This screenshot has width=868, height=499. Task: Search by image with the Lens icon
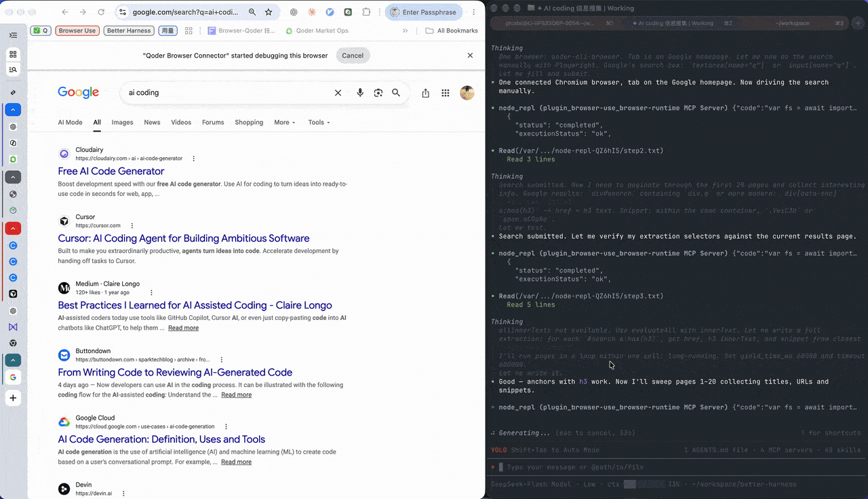point(378,93)
